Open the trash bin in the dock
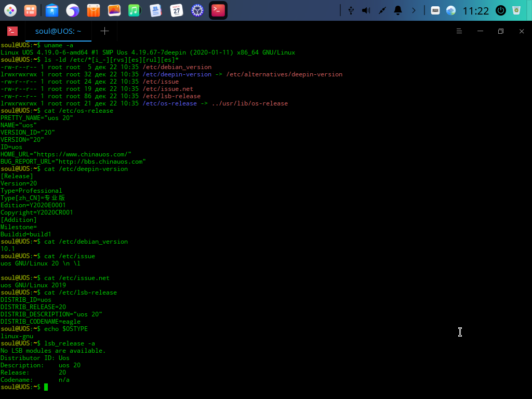The image size is (532, 399). click(x=516, y=10)
